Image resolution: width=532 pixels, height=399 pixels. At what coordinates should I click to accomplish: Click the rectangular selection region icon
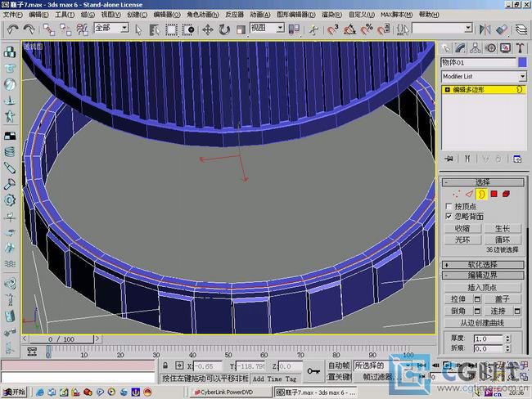click(171, 29)
